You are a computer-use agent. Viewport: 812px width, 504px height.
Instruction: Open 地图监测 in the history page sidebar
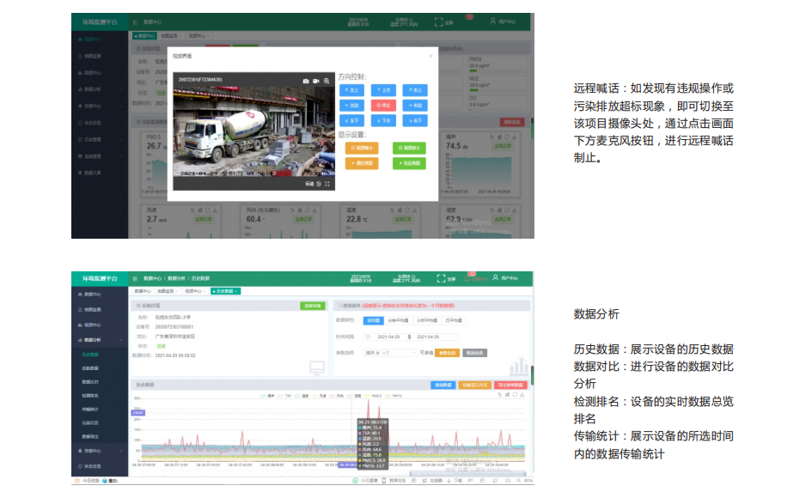(92, 309)
